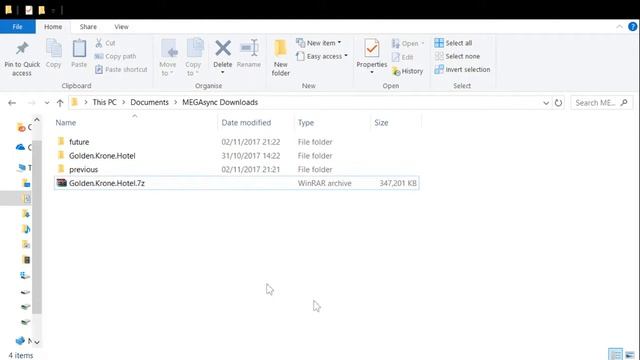Click Select all

coord(453,43)
